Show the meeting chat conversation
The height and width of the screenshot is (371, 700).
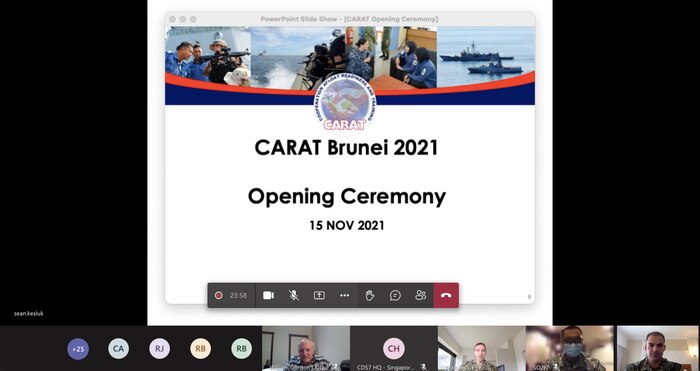395,296
